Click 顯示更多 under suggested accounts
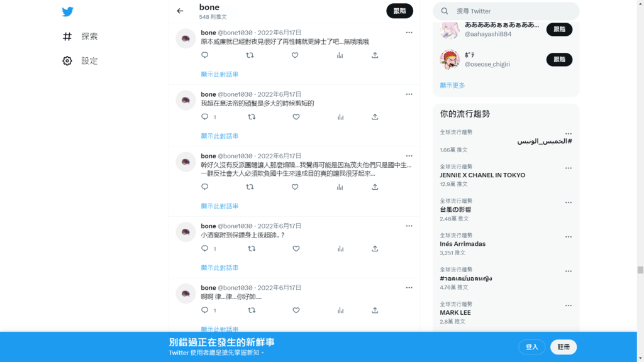644x362 pixels. [x=452, y=85]
